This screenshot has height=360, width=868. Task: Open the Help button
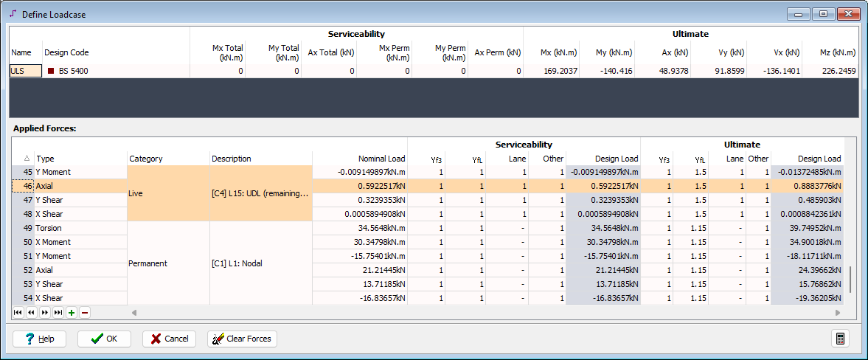(x=39, y=339)
